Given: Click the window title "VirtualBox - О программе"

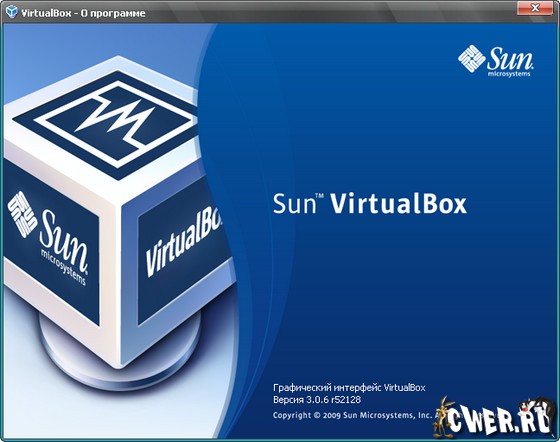Looking at the screenshot, I should [x=83, y=13].
